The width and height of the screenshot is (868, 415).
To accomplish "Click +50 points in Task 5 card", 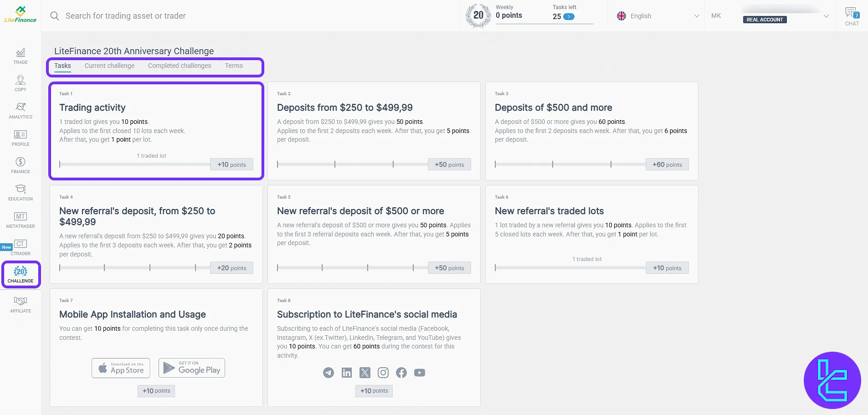I will [449, 268].
